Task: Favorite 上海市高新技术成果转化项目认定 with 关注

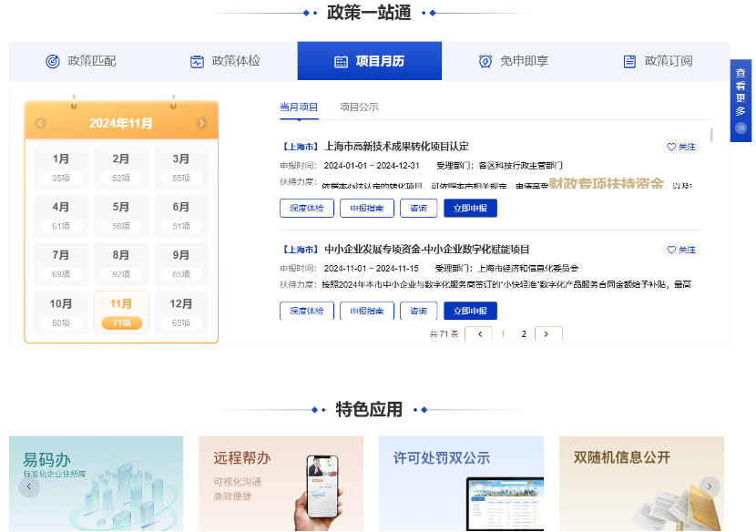Action: pyautogui.click(x=680, y=147)
